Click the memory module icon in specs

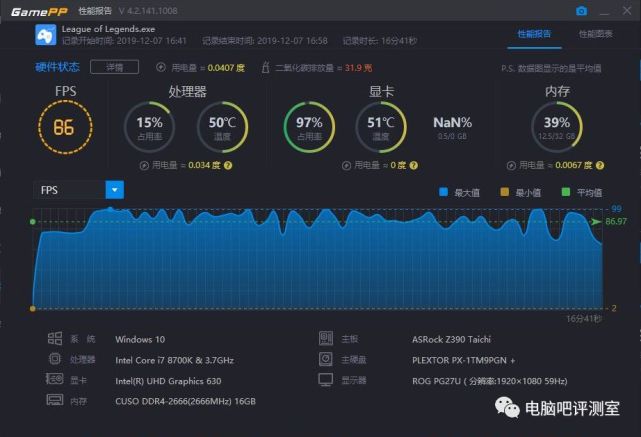55,399
